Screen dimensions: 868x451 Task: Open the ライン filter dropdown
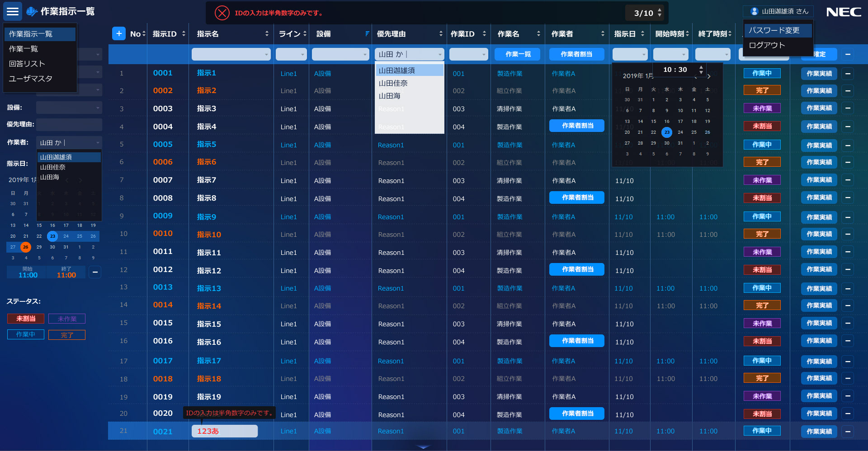tap(291, 54)
